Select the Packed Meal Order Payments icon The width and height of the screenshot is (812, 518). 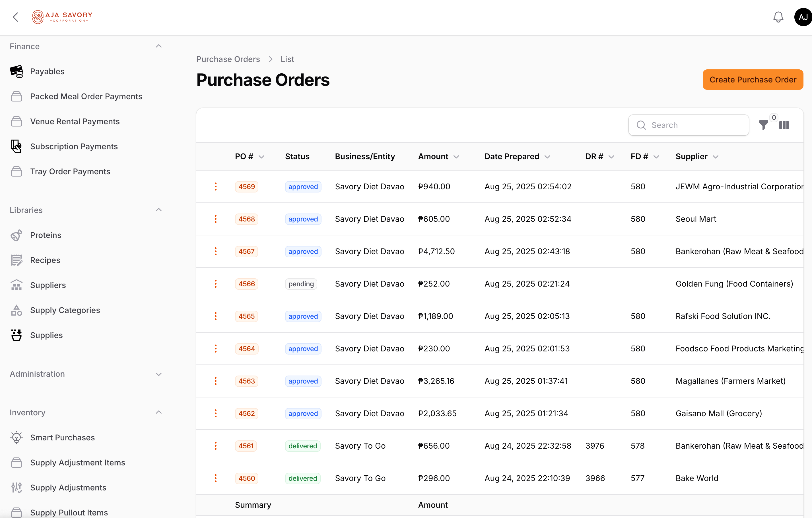pyautogui.click(x=17, y=96)
